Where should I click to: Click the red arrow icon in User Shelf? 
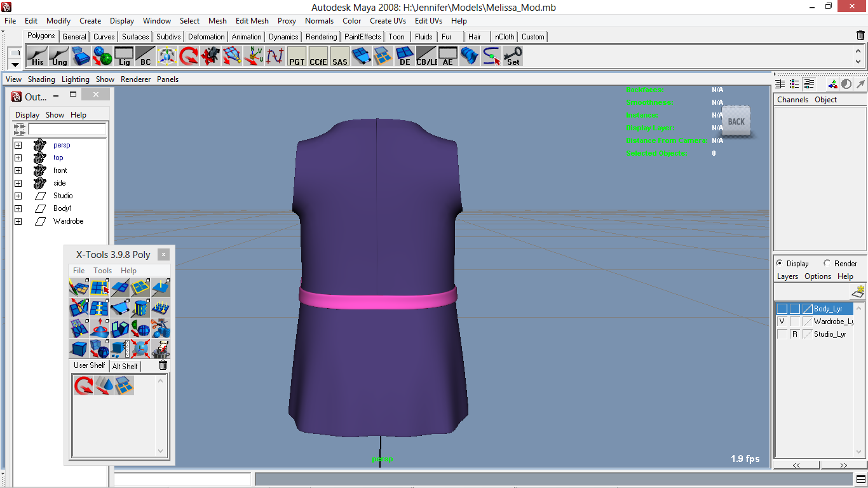click(84, 385)
